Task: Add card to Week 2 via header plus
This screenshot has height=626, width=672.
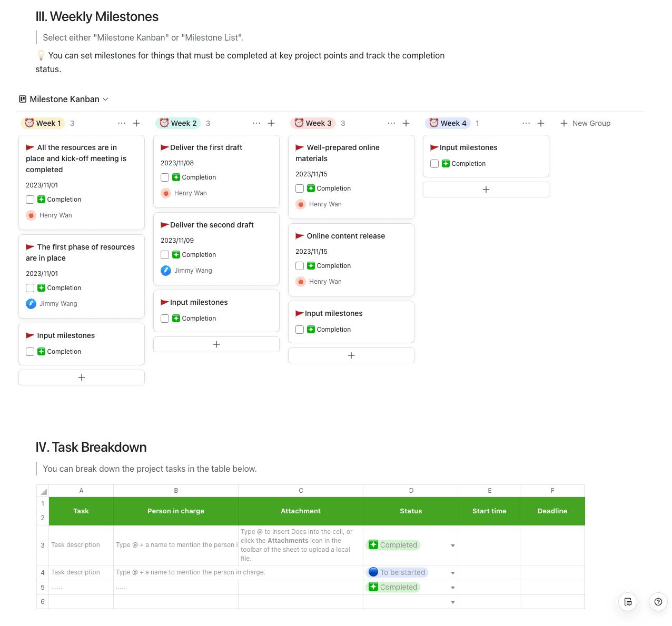Action: (x=271, y=123)
